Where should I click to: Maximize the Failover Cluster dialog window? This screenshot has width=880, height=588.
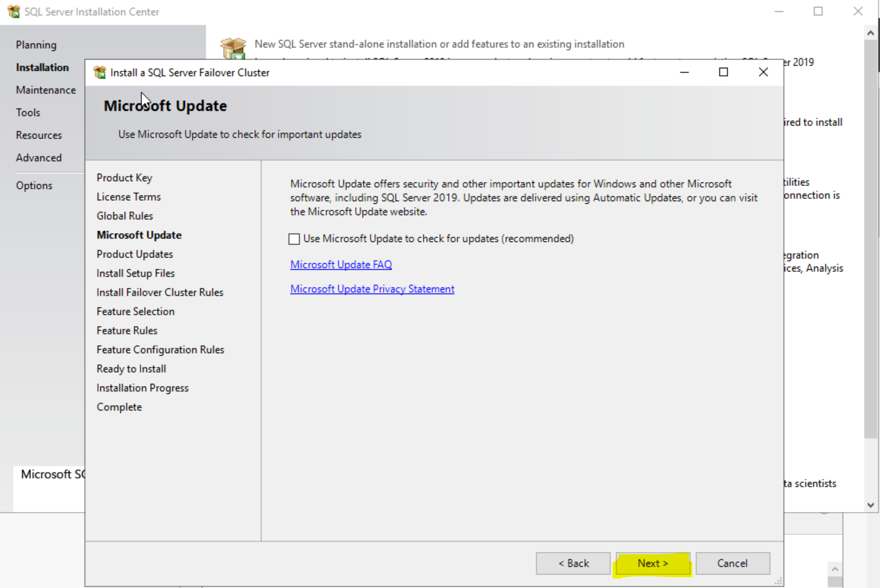pos(723,72)
